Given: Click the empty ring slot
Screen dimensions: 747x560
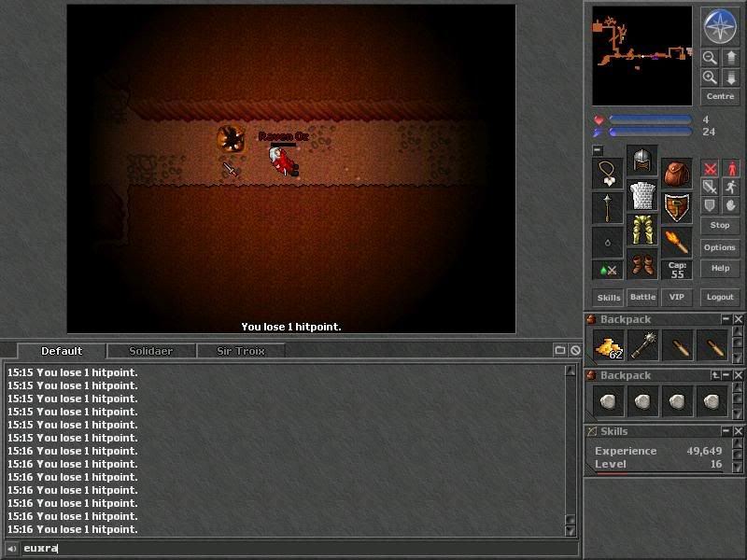Looking at the screenshot, I should (608, 243).
